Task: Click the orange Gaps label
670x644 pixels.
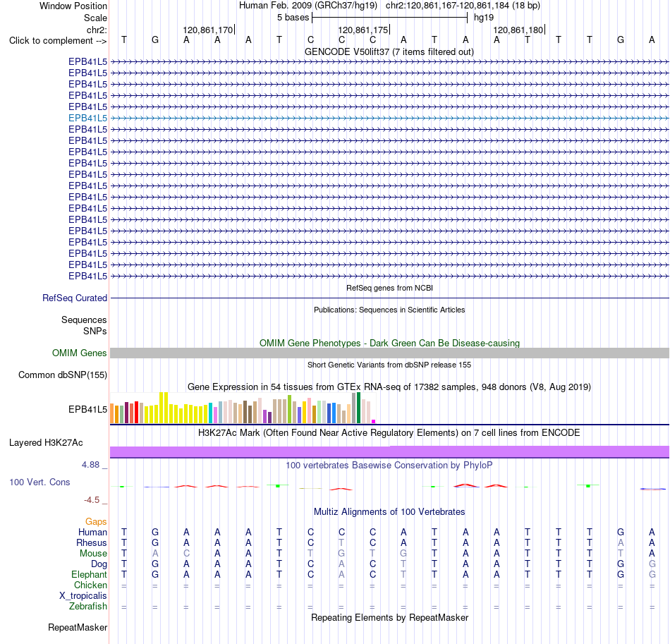Action: pos(96,521)
